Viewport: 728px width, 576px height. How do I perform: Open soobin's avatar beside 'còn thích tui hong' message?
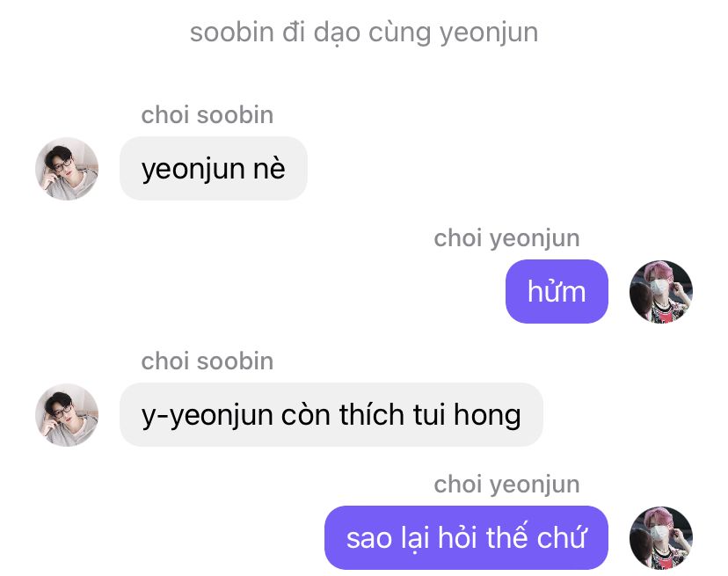(67, 415)
